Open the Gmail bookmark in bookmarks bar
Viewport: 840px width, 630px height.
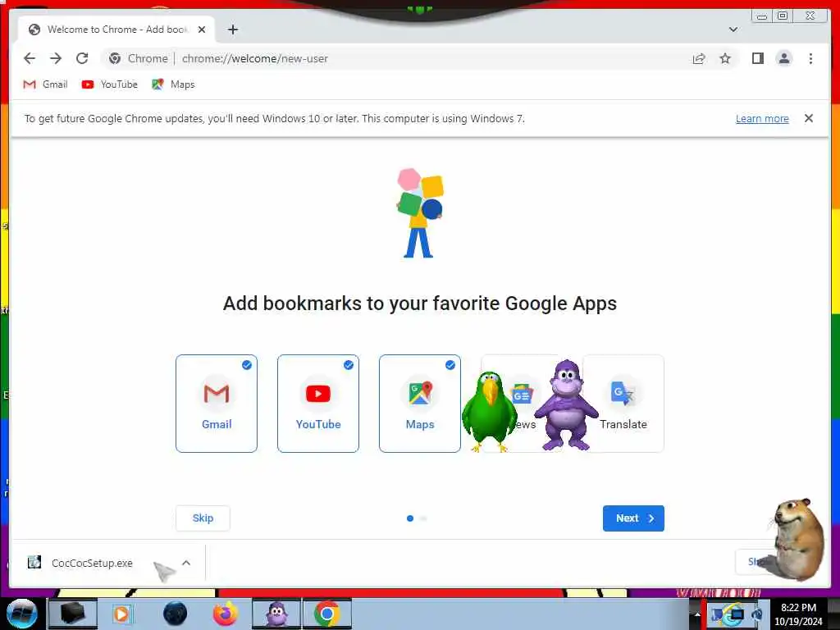click(45, 84)
